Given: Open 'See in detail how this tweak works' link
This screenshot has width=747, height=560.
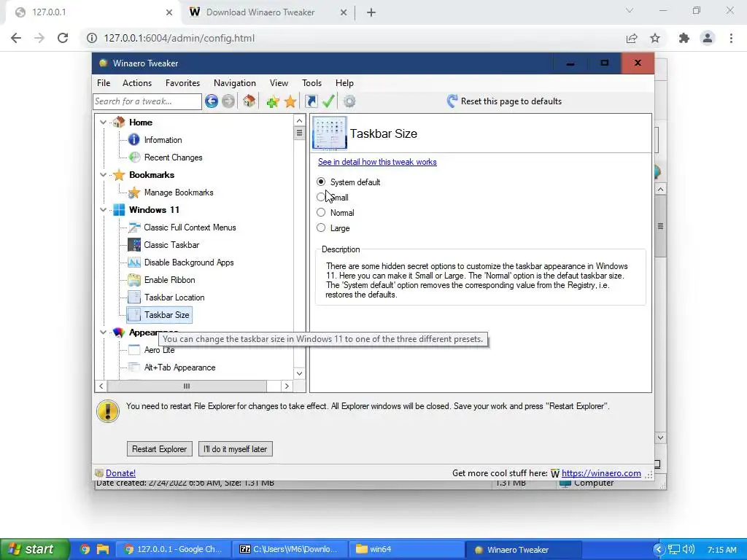Looking at the screenshot, I should (x=377, y=162).
